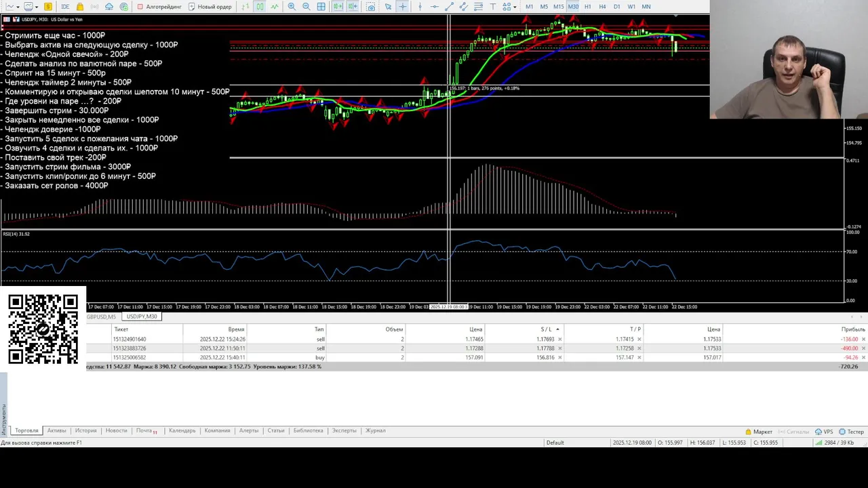
Task: Select the crosshair tool
Action: (403, 7)
